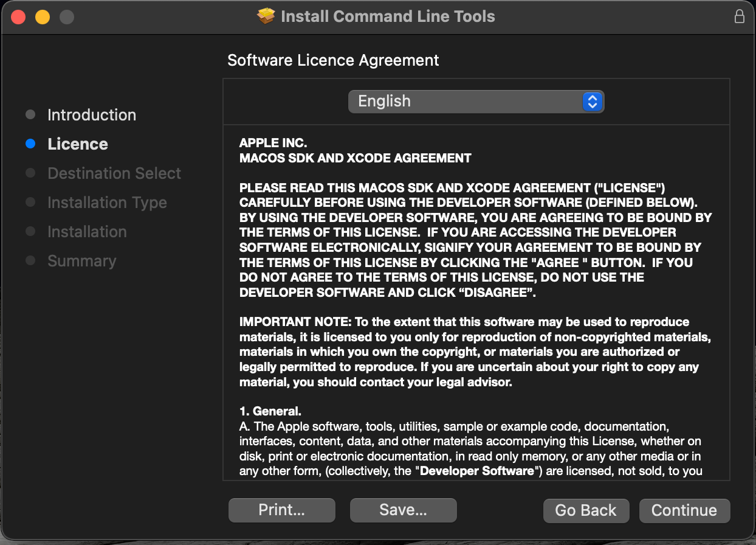Click the Save... button
The image size is (756, 545).
point(404,510)
